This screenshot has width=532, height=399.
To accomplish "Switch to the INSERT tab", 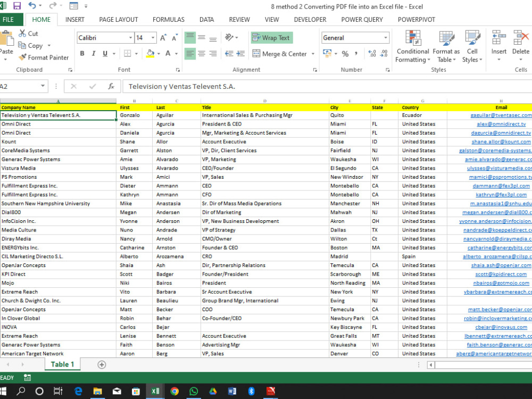I will pos(74,20).
